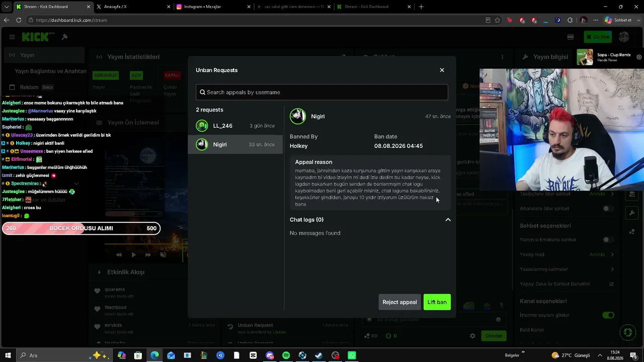Open chat panel three-dot options menu

[502, 57]
